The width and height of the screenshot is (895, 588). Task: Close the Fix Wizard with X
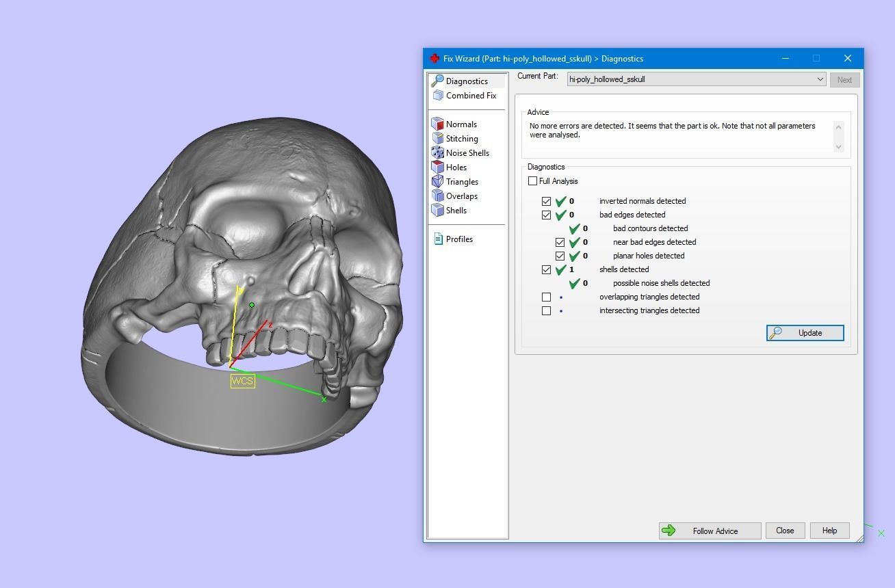[847, 58]
